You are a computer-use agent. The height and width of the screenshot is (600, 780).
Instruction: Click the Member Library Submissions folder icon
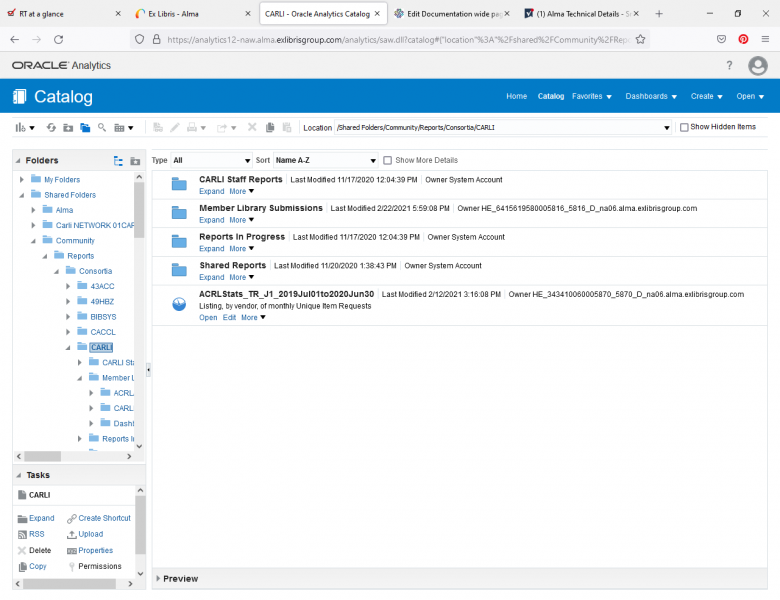[179, 212]
